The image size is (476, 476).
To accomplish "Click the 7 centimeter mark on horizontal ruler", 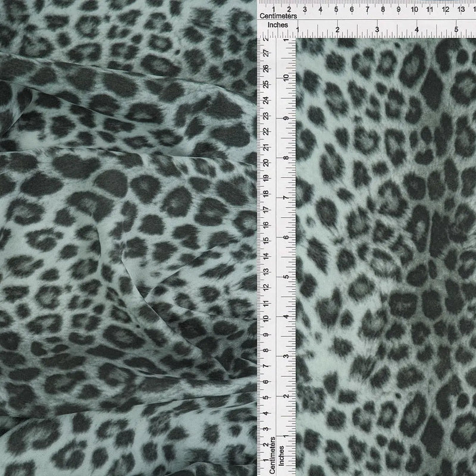I will pos(367,10).
